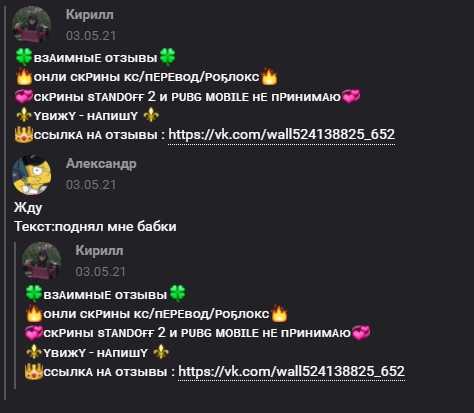Click the "Жду" message text
The height and width of the screenshot is (413, 474).
[x=28, y=207]
